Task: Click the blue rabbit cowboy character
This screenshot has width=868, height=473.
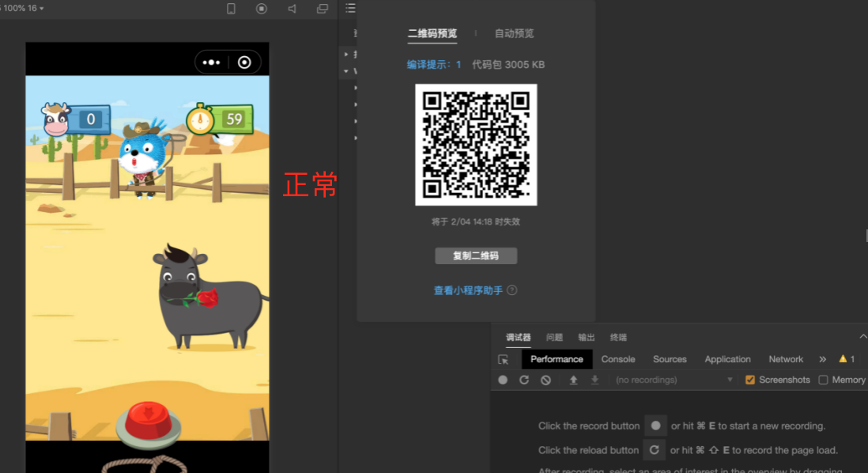Action: point(144,159)
